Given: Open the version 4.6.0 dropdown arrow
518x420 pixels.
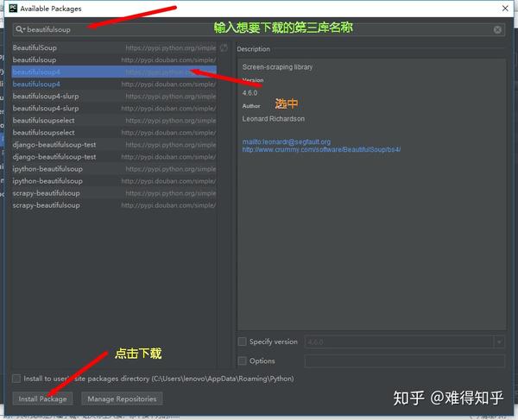Looking at the screenshot, I should click(499, 342).
